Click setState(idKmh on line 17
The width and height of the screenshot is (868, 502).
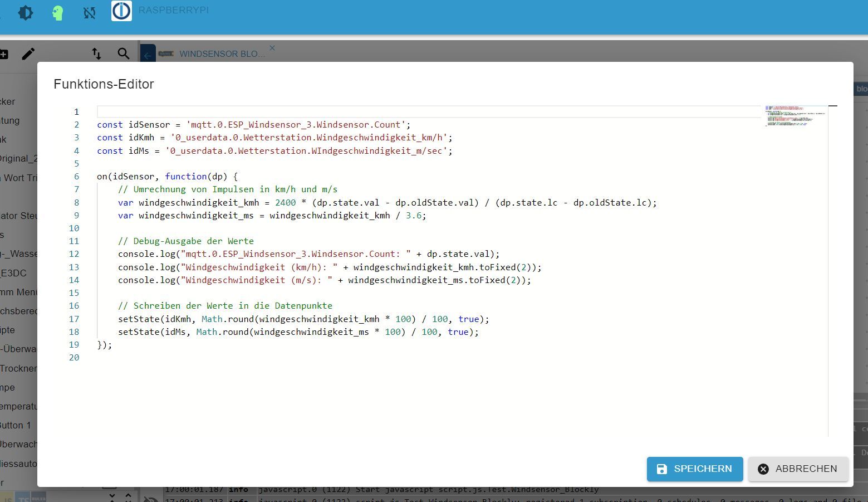coord(156,319)
